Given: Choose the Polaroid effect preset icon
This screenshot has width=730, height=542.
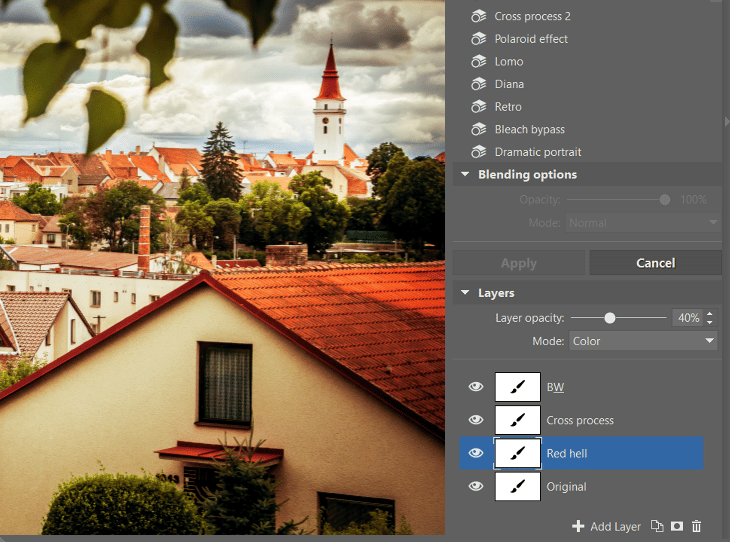Looking at the screenshot, I should tap(478, 39).
